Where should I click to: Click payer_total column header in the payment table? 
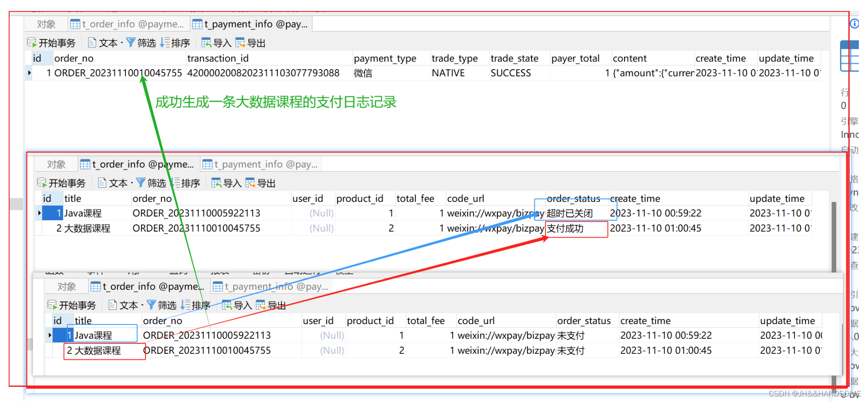[x=581, y=58]
